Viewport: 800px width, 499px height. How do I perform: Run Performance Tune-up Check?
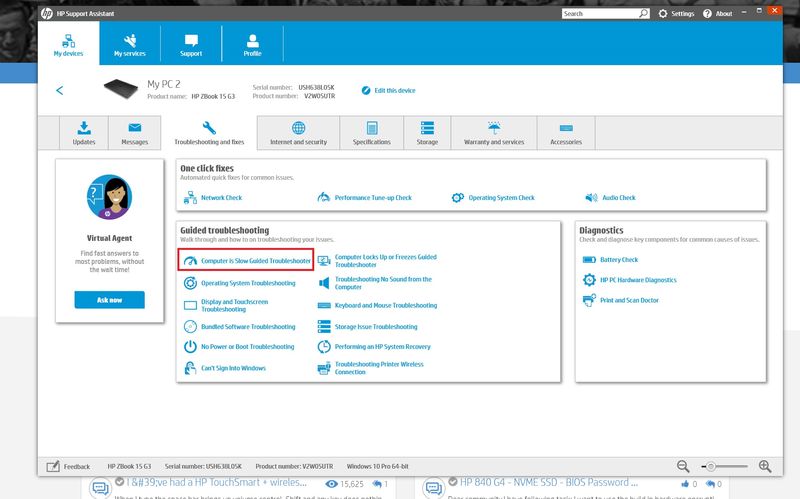pos(373,197)
